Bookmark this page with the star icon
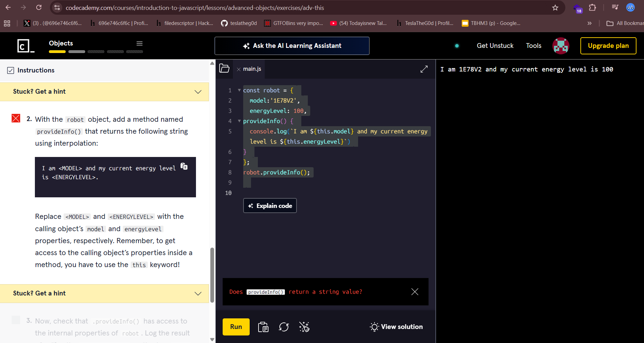This screenshot has width=644, height=343. coord(555,8)
